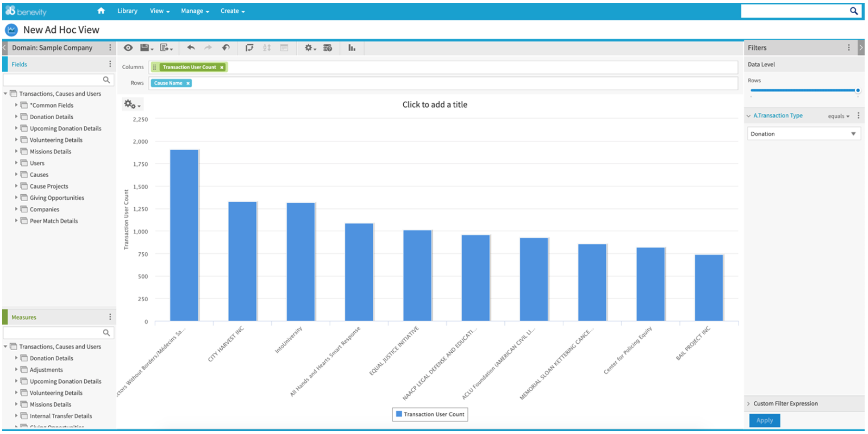This screenshot has height=434, width=868.
Task: Redo the last action
Action: [x=208, y=48]
